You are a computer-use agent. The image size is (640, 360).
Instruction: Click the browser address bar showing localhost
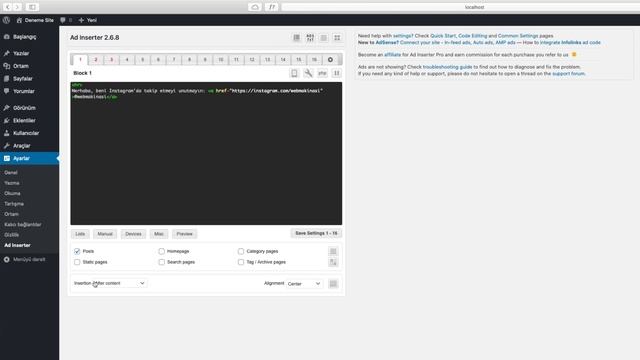click(461, 7)
